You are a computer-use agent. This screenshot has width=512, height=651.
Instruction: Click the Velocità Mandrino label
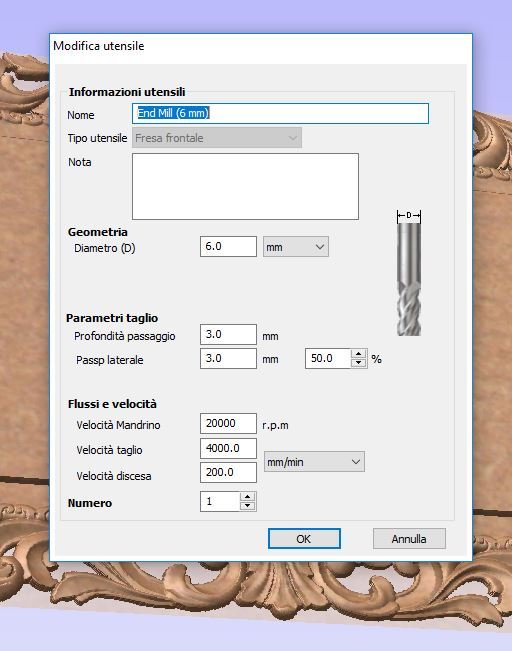[x=118, y=425]
